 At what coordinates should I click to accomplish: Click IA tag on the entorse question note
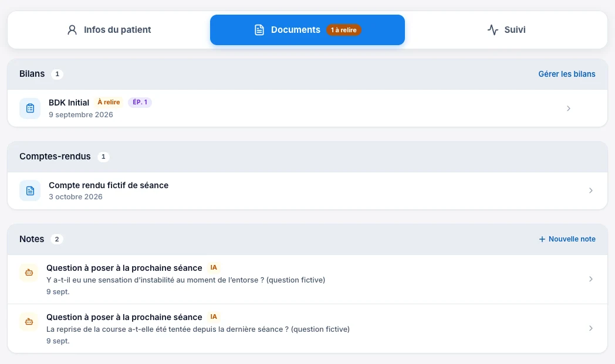tap(214, 268)
